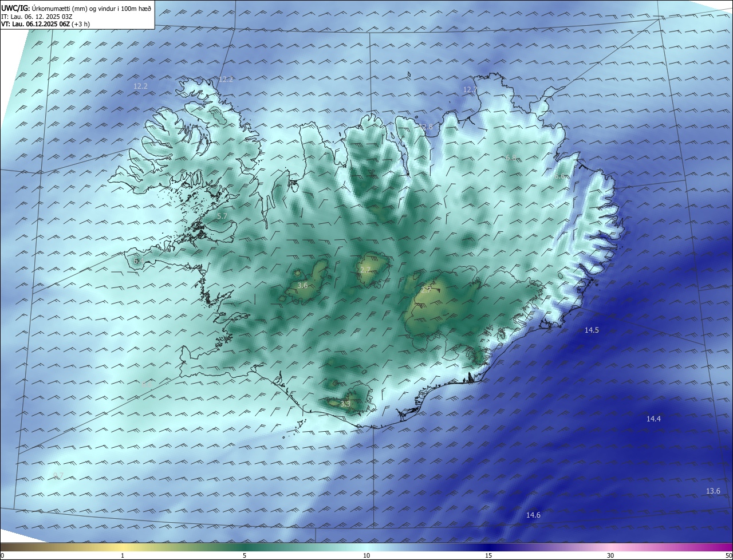Click the 14.4 value over the southeast ocean
733x560 pixels.
pos(653,419)
